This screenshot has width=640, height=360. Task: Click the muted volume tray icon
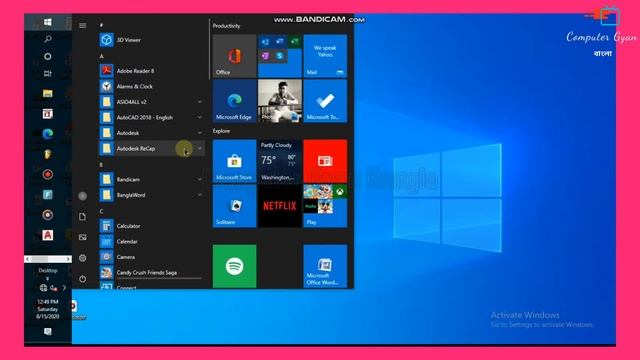(53, 288)
